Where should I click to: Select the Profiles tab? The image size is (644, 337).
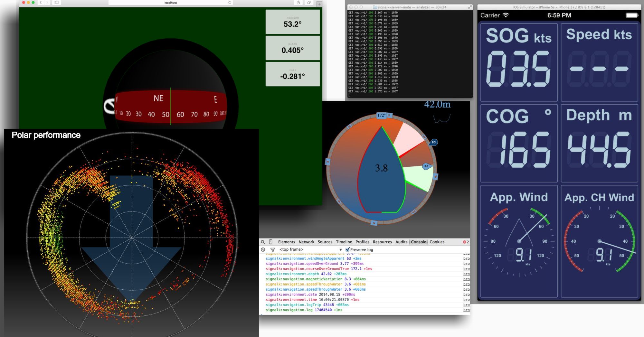pos(362,242)
